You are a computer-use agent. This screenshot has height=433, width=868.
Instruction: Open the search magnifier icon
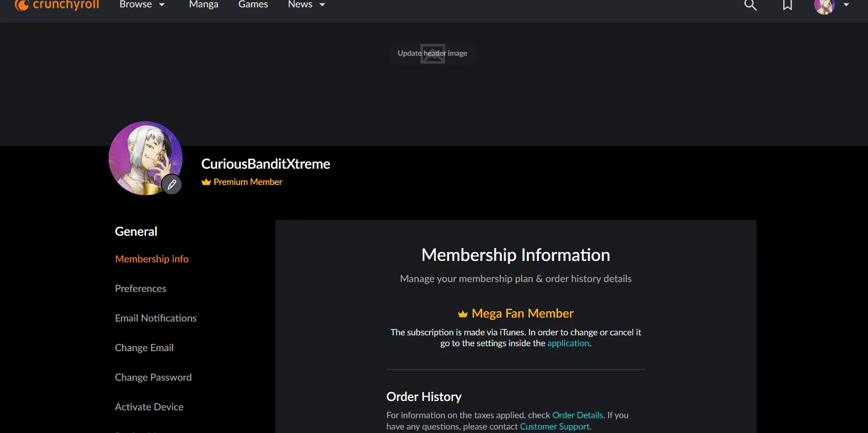[x=751, y=5]
